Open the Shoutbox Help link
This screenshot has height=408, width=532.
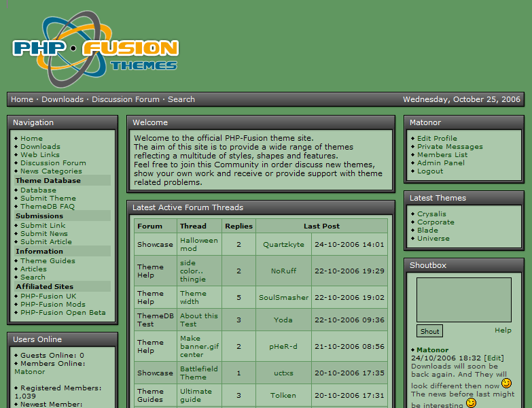pyautogui.click(x=503, y=330)
